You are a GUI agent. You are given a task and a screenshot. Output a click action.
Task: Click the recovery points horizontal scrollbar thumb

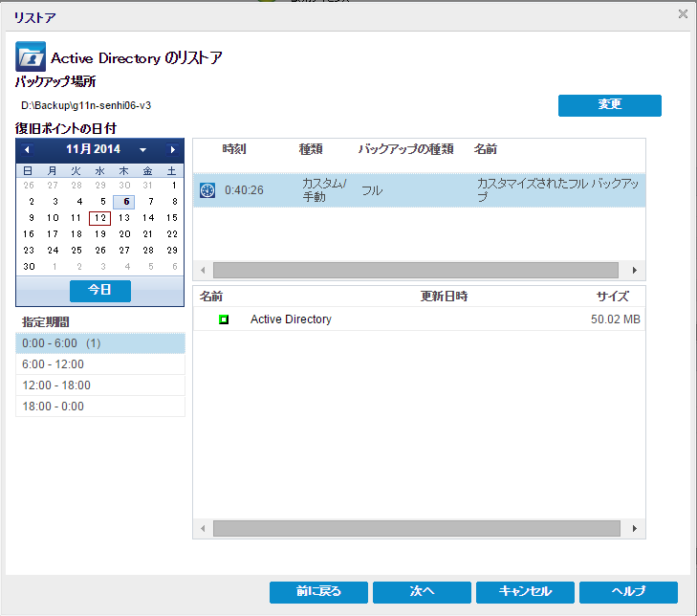click(416, 270)
